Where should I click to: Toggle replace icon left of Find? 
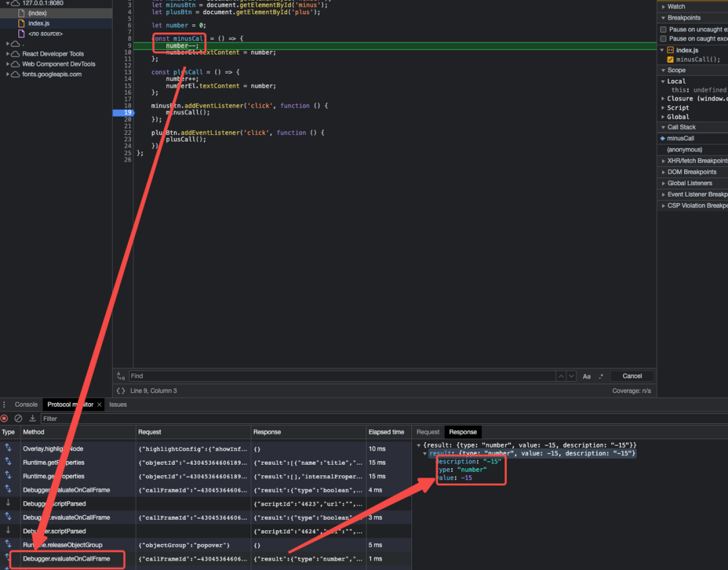pyautogui.click(x=121, y=376)
